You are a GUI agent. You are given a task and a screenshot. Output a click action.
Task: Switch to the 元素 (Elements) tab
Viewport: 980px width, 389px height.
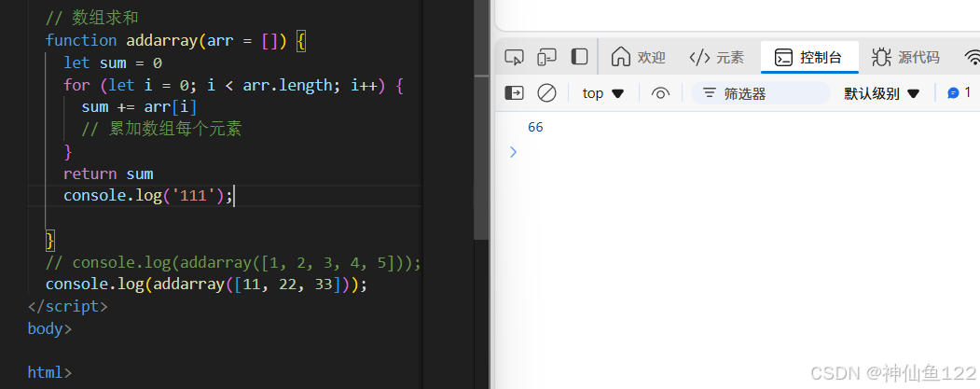click(x=716, y=58)
